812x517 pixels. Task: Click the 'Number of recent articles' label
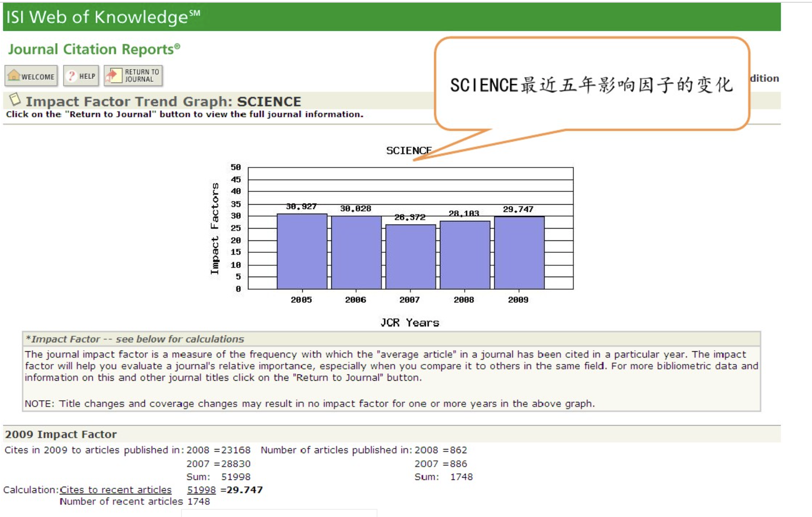pyautogui.click(x=121, y=502)
